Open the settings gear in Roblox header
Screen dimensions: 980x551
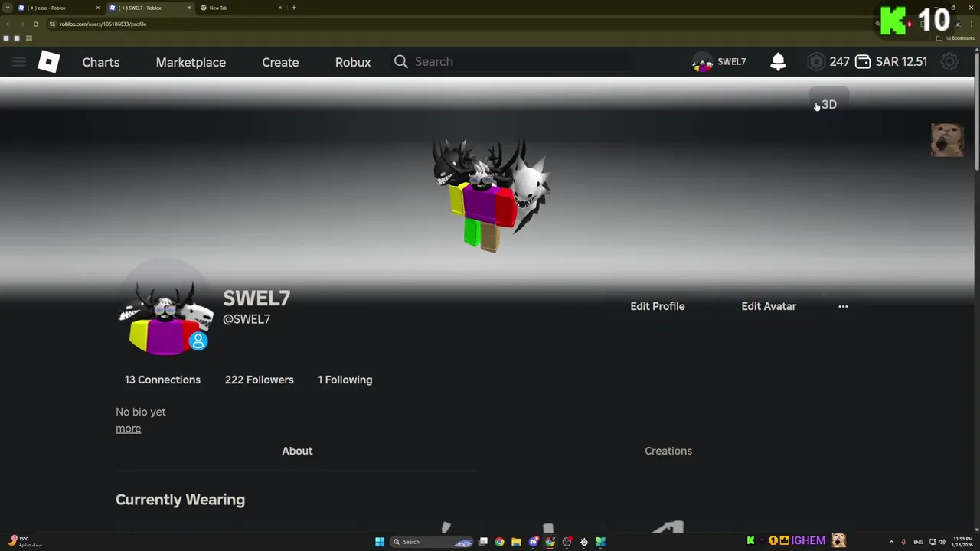point(949,62)
